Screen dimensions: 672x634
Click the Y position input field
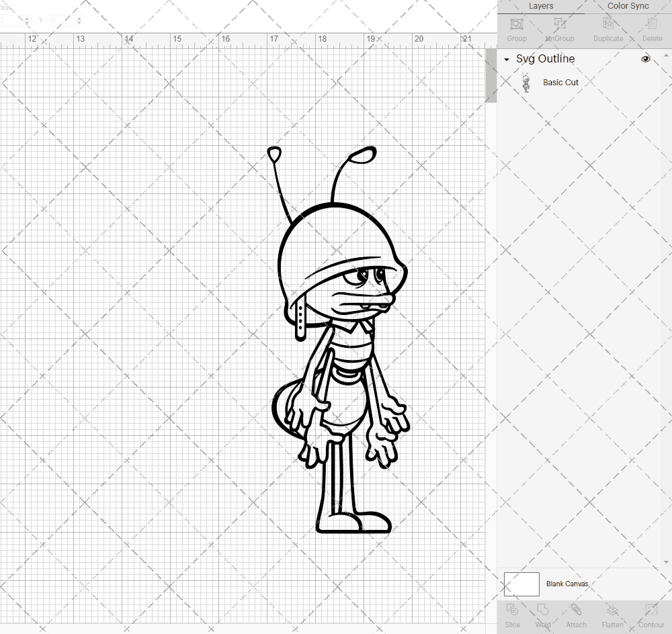pos(61,20)
